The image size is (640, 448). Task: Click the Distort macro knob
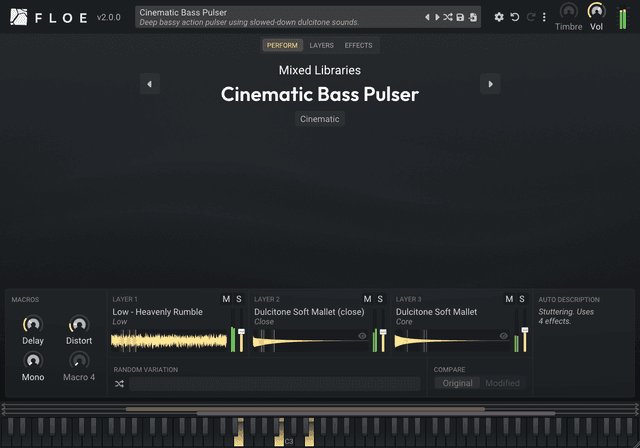(x=79, y=324)
